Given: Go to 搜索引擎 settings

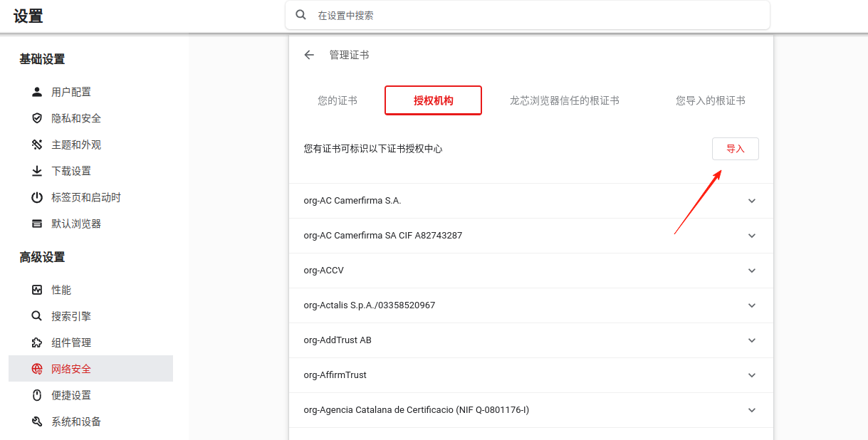Looking at the screenshot, I should click(90, 316).
